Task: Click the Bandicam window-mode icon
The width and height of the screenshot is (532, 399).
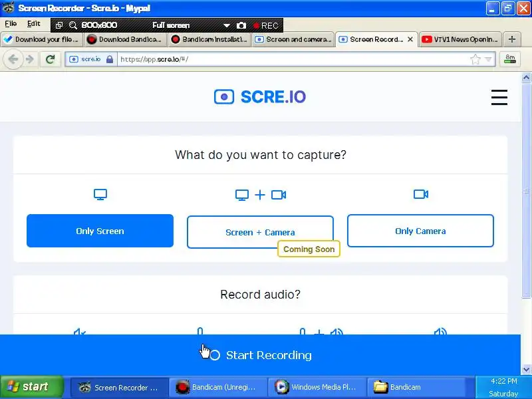Action: coord(59,25)
